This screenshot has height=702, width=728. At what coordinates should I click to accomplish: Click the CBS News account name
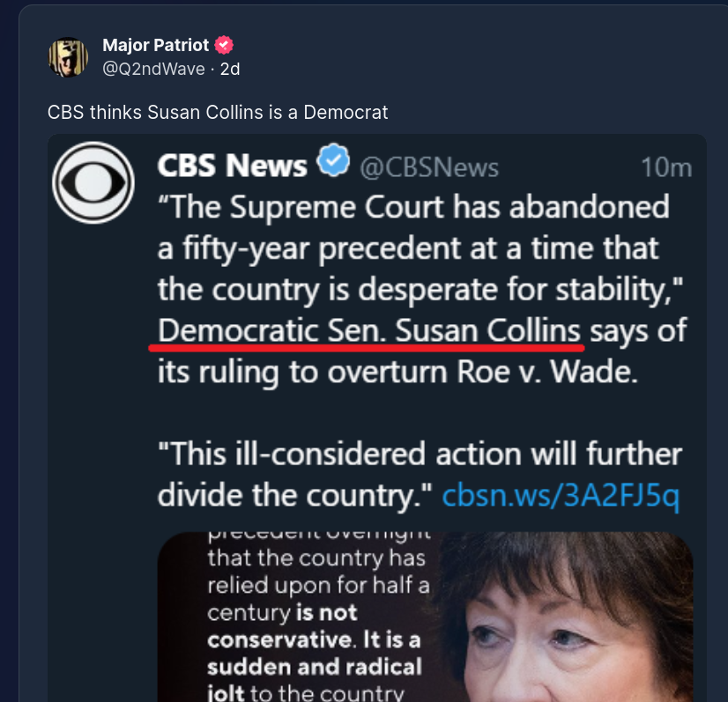tap(232, 166)
